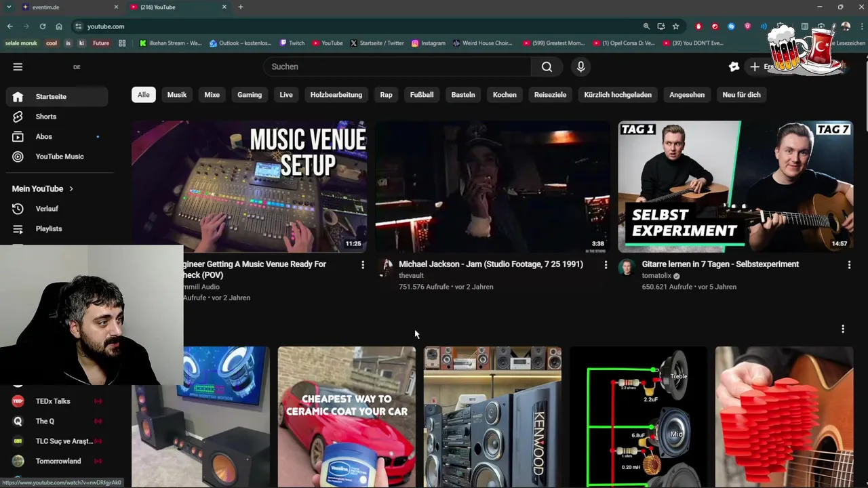Expand the Mein YouTube chevron
This screenshot has height=488, width=868.
click(x=71, y=188)
